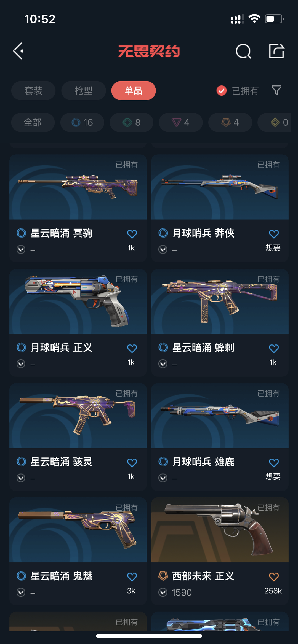The image size is (298, 644).
Task: Filter by green diamond tier showing 8
Action: pos(132,122)
